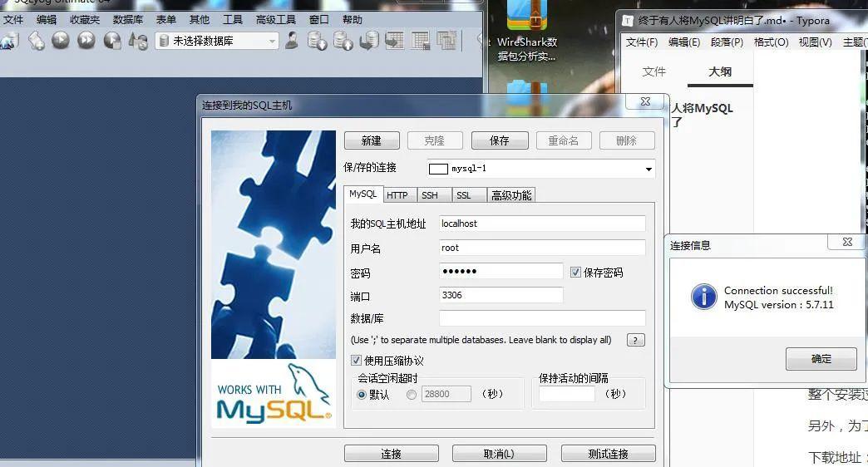The height and width of the screenshot is (467, 868).
Task: Click the database with down arrow icon
Action: pyautogui.click(x=317, y=41)
